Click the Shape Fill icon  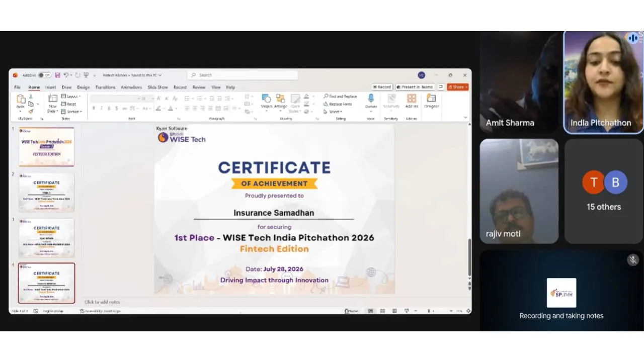coord(306,97)
